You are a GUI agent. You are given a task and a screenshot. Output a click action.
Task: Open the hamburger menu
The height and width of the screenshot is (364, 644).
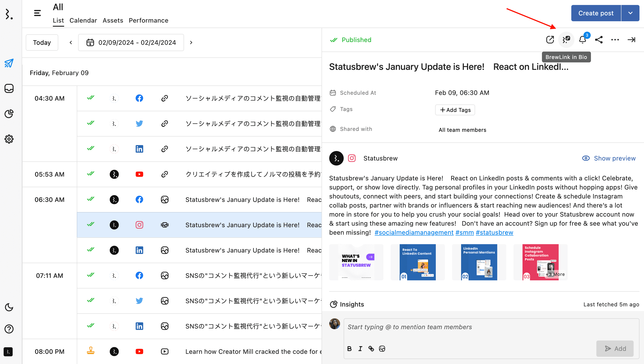tap(37, 13)
